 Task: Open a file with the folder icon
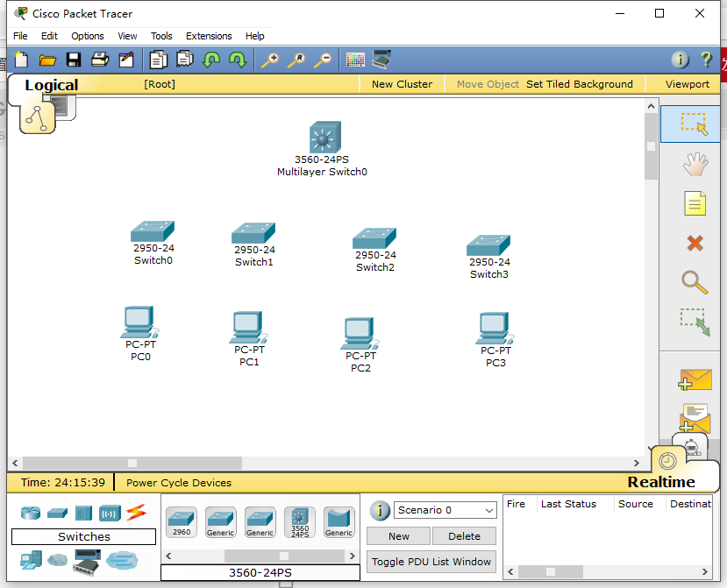click(47, 60)
